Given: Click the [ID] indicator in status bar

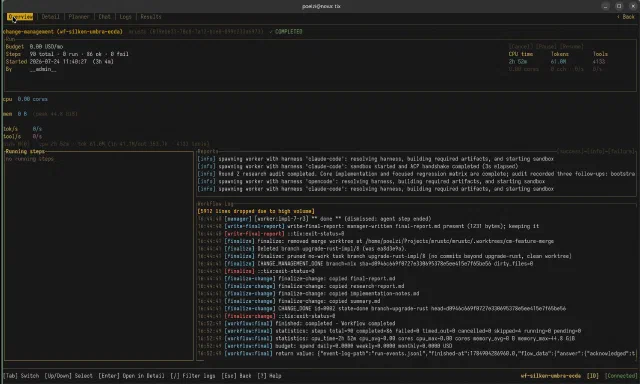Looking at the screenshot, I should [593, 376].
